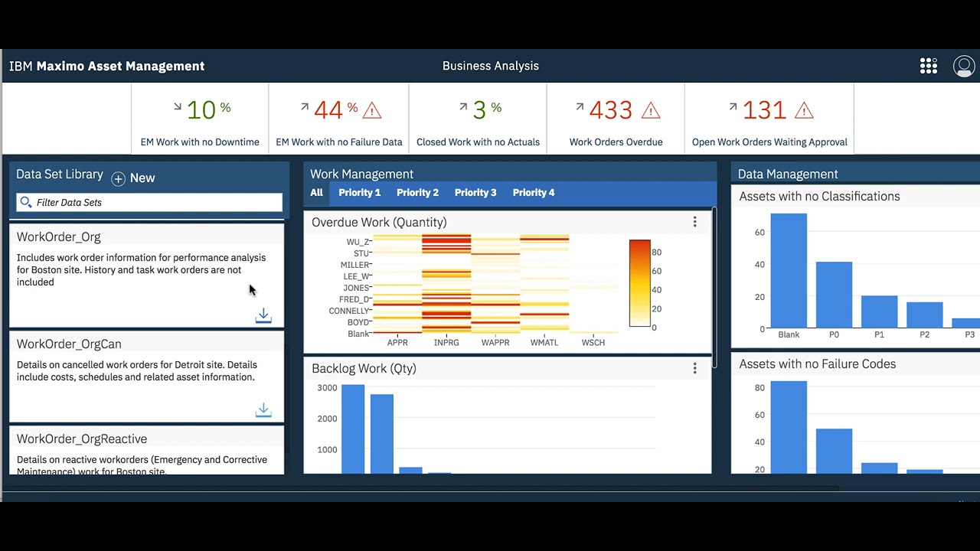Click the Data Set Library heading
The image size is (980, 551).
(60, 174)
